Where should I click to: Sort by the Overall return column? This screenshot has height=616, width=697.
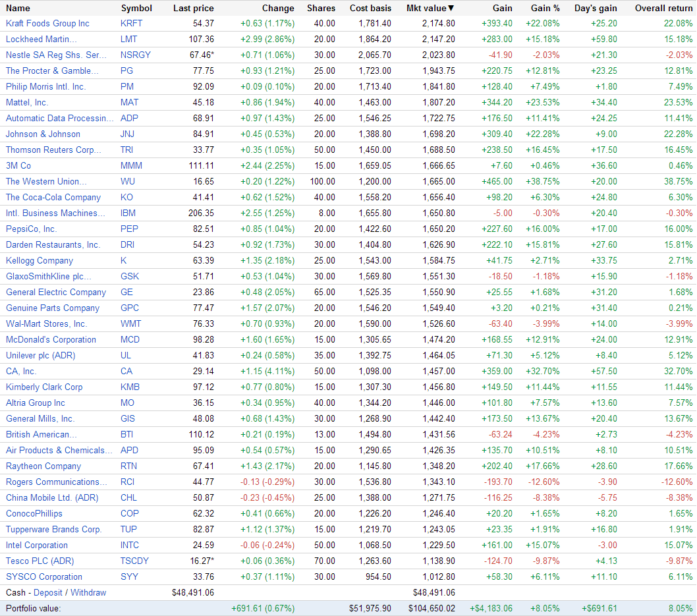(x=663, y=8)
